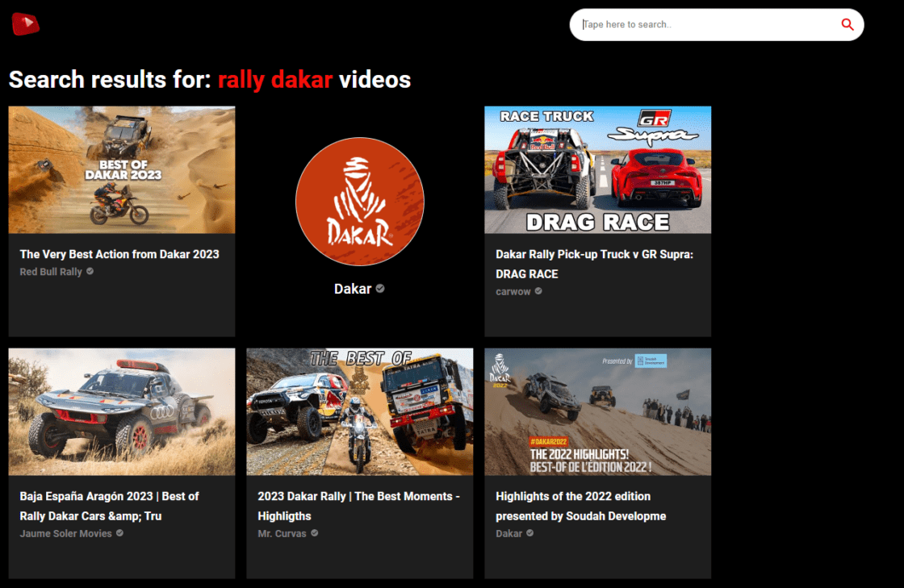
Task: Click verified badge beside Dakar channel title
Action: coord(380,289)
